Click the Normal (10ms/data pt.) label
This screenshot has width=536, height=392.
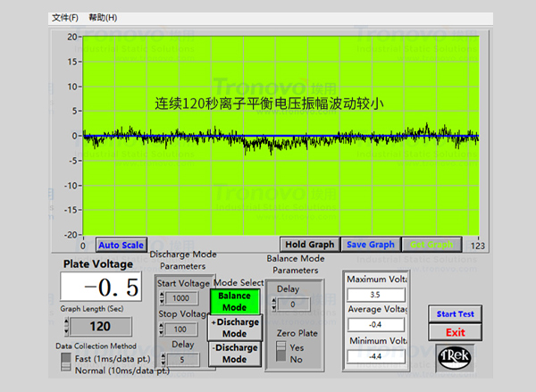[122, 371]
